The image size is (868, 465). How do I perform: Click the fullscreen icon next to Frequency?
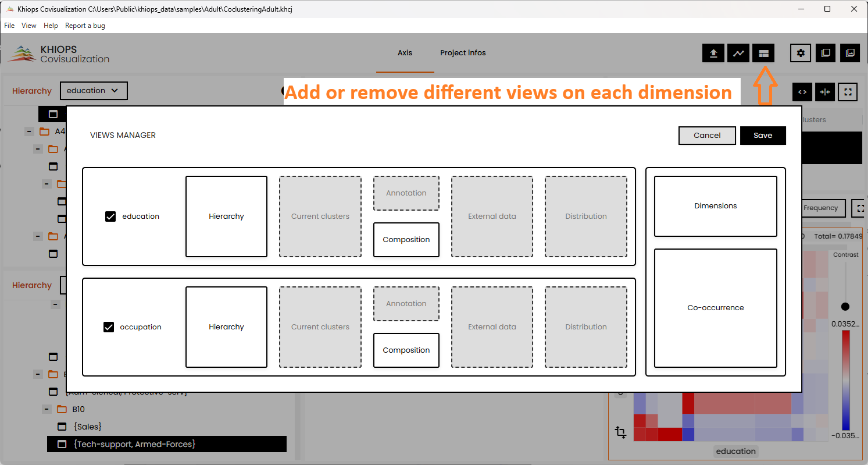860,208
